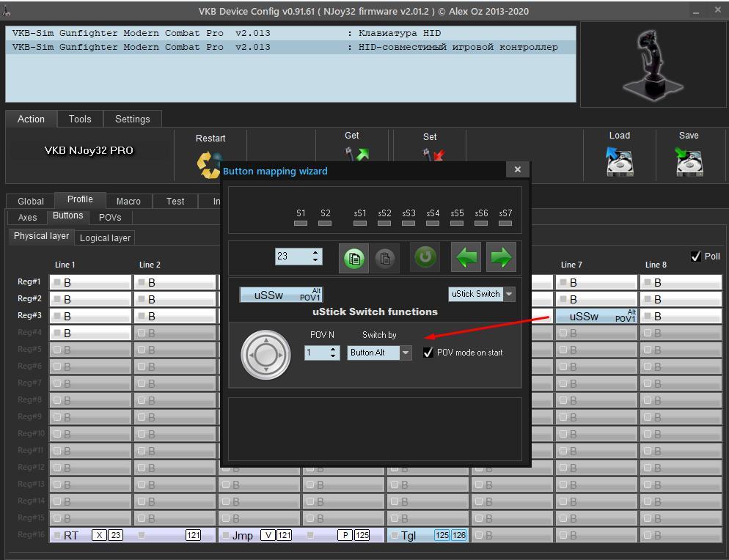Toggle the sS5 indicator in wizard
Image resolution: width=729 pixels, height=560 pixels.
coord(457,223)
